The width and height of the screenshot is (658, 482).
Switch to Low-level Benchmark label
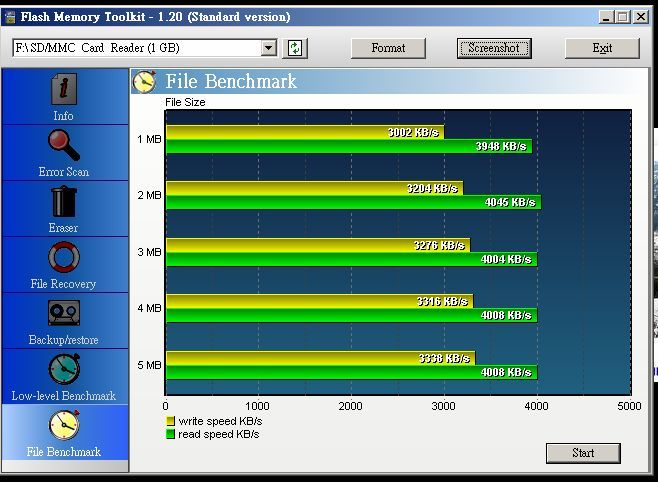[x=64, y=396]
